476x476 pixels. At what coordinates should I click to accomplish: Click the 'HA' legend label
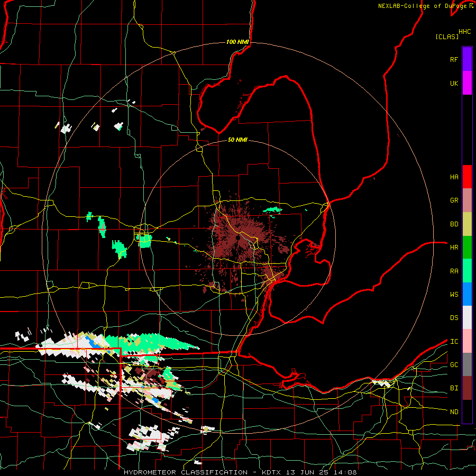coord(454,177)
